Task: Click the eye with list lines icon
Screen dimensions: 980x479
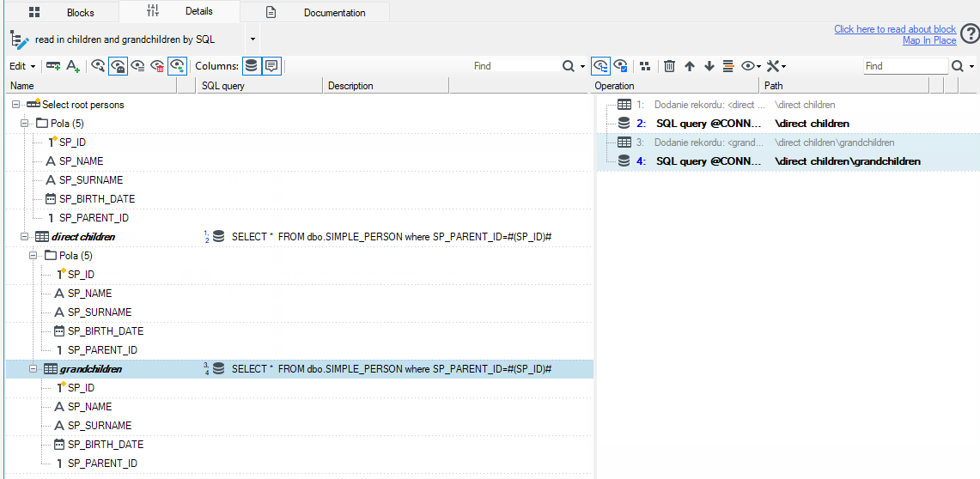Action: [x=138, y=65]
